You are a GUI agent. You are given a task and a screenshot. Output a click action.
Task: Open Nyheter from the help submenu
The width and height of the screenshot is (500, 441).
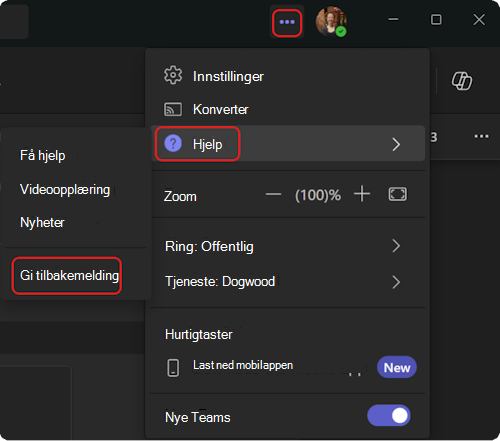tap(42, 222)
